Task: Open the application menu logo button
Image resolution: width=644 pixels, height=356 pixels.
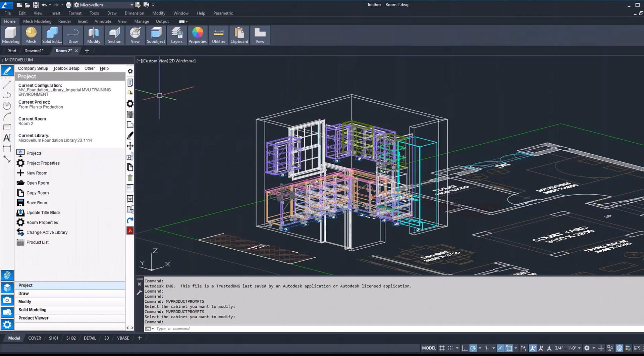Action: tap(6, 5)
